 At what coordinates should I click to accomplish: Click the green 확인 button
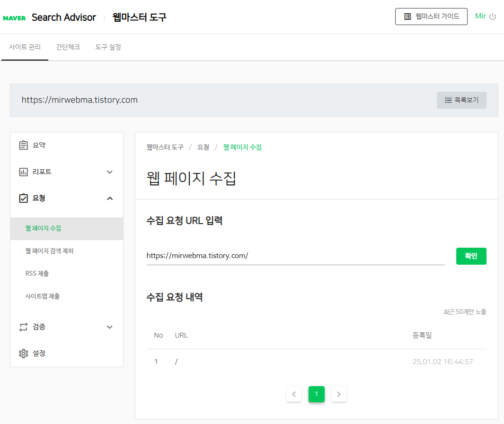471,256
